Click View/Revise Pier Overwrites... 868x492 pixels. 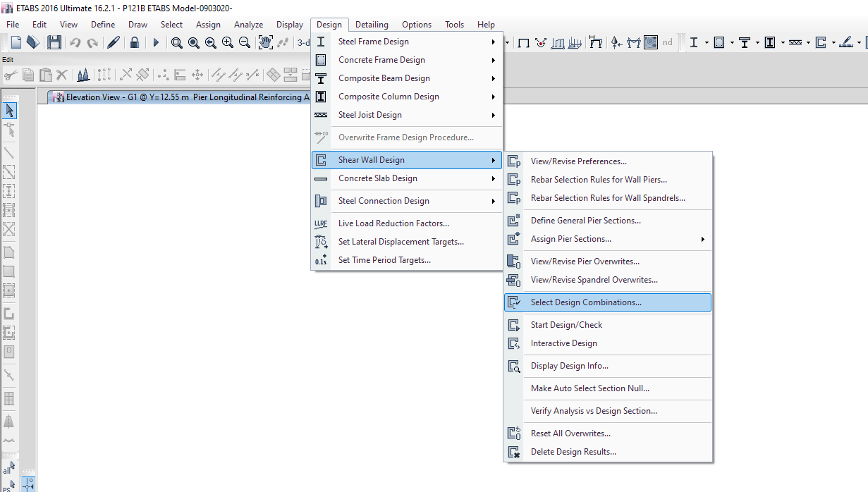[608, 262]
